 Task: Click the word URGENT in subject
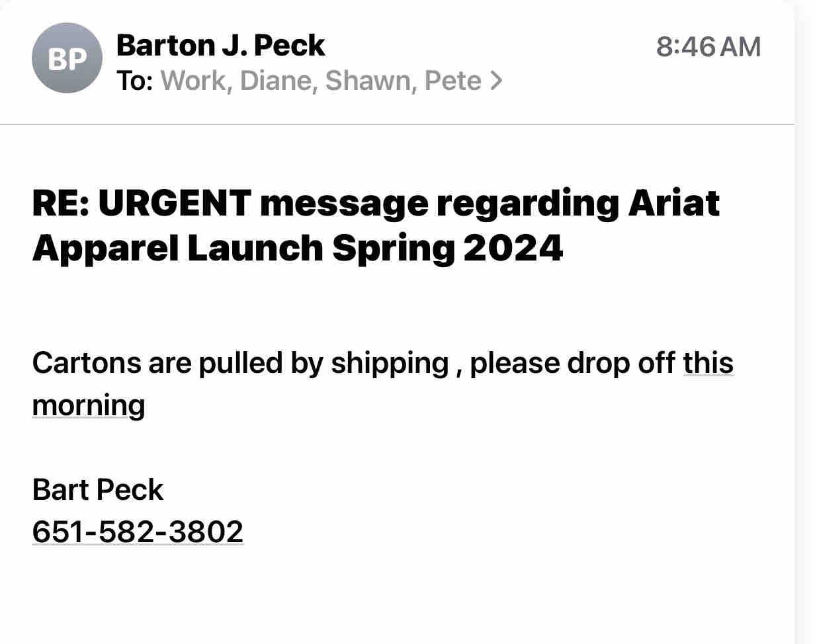[x=175, y=203]
